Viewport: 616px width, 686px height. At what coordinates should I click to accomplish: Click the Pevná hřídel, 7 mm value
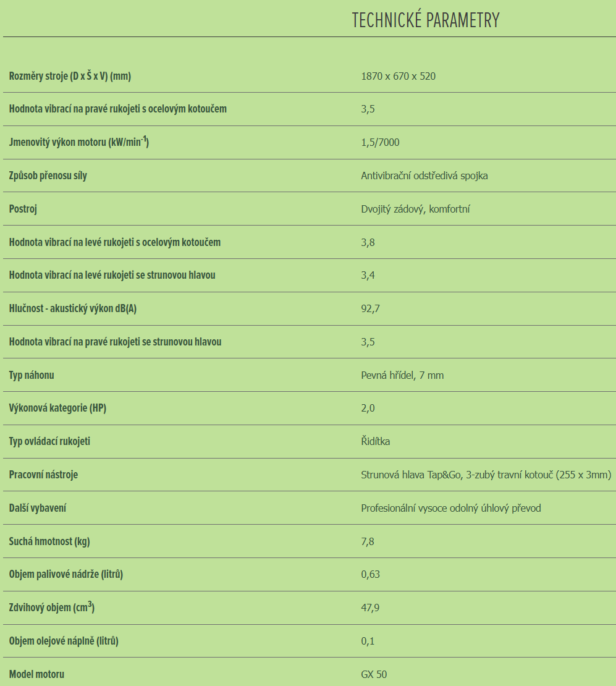click(x=402, y=375)
